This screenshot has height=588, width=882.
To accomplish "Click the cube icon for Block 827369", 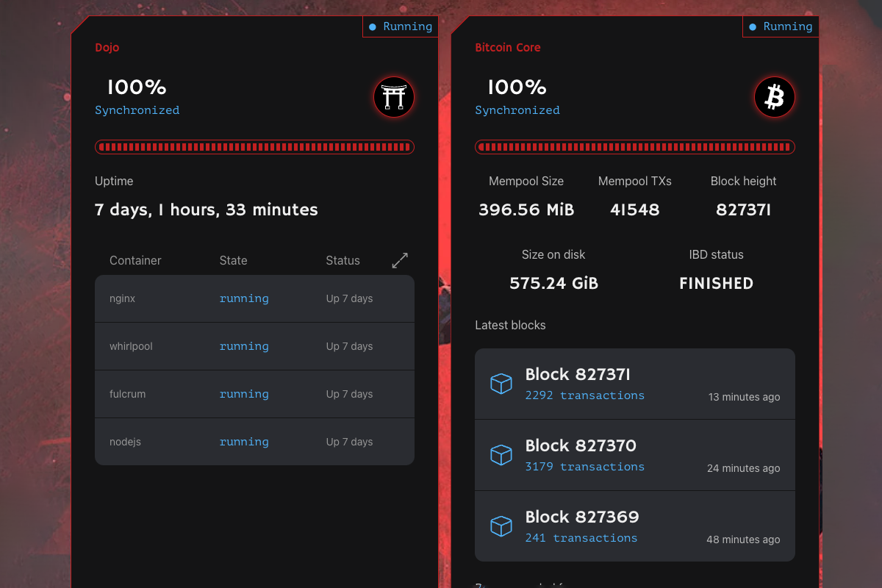I will tap(501, 526).
